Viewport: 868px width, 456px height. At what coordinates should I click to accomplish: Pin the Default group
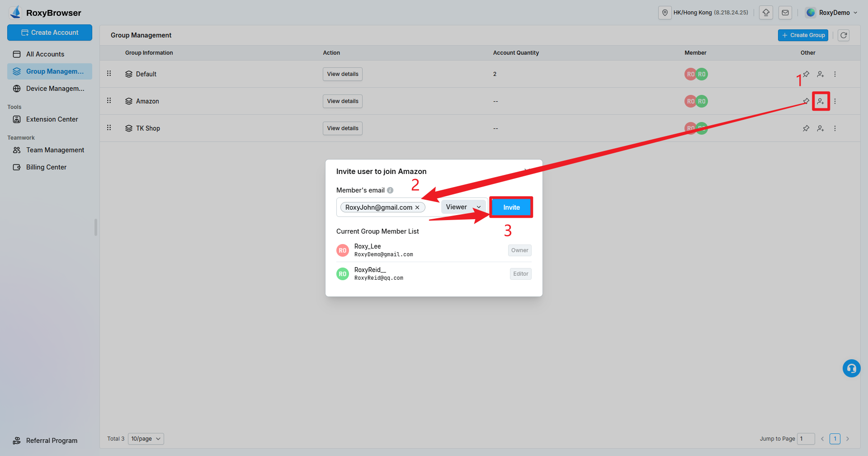click(x=806, y=74)
